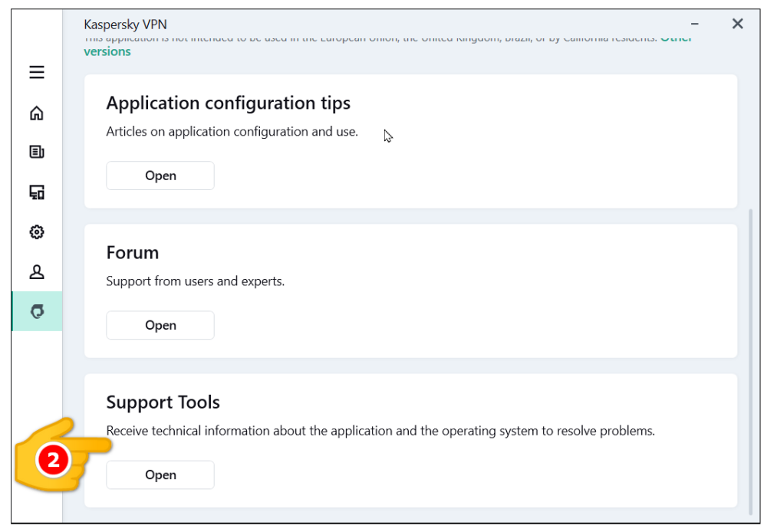Minimize the Kaspersky VPN window

(695, 25)
